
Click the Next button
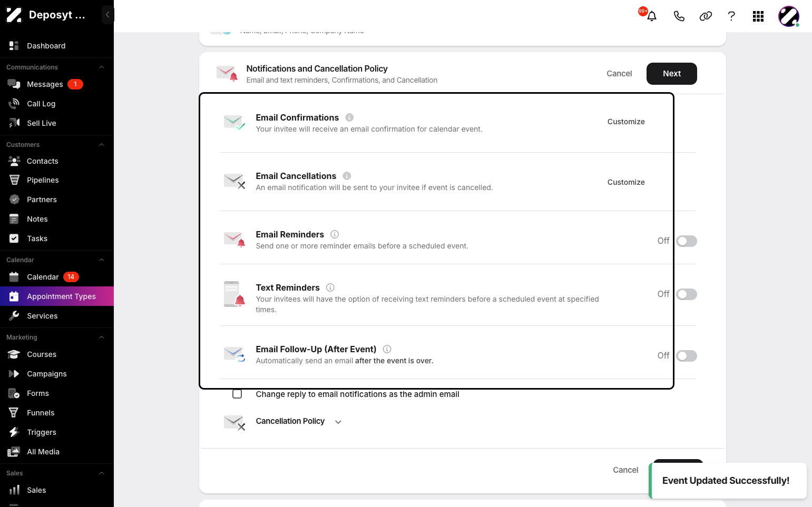(672, 74)
